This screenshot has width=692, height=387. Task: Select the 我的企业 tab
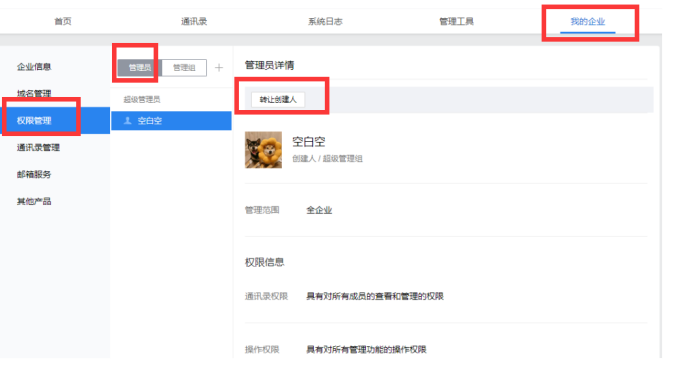587,21
